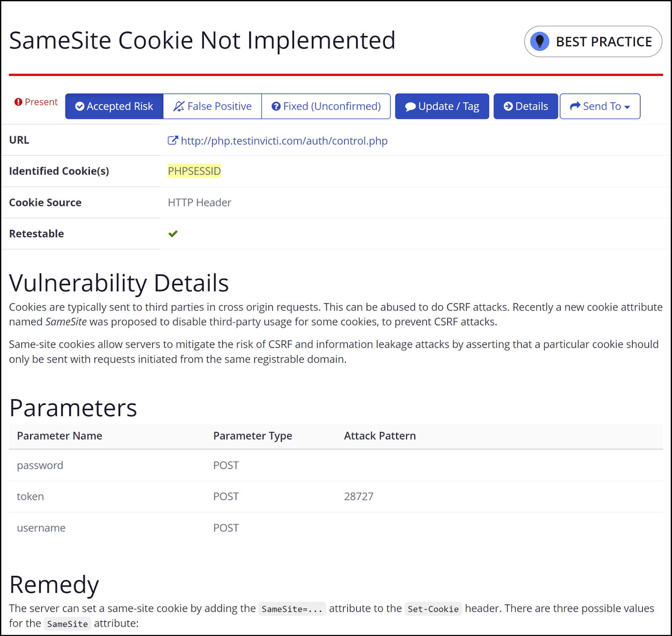
Task: Click the forward arrow icon on Send To
Action: coord(575,106)
